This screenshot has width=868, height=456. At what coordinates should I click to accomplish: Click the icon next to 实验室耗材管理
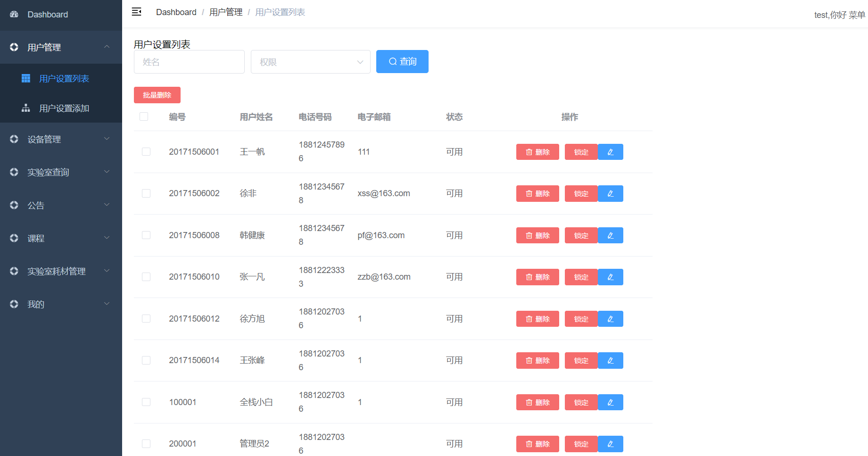[x=14, y=271]
